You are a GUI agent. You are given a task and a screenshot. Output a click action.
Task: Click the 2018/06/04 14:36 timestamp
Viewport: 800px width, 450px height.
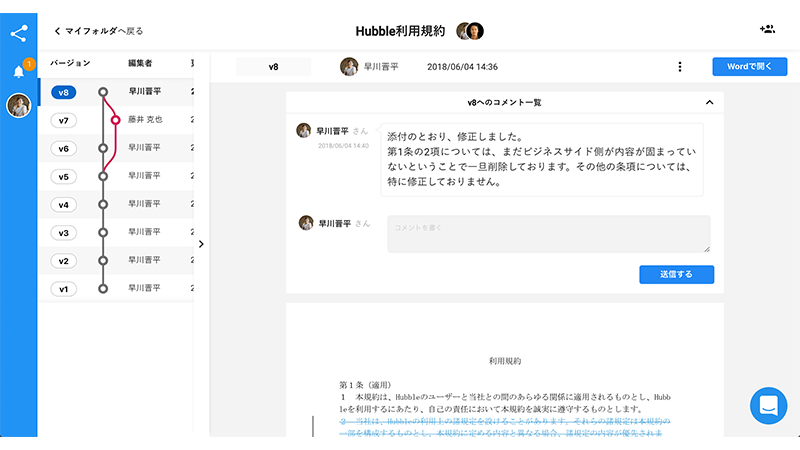pyautogui.click(x=462, y=67)
